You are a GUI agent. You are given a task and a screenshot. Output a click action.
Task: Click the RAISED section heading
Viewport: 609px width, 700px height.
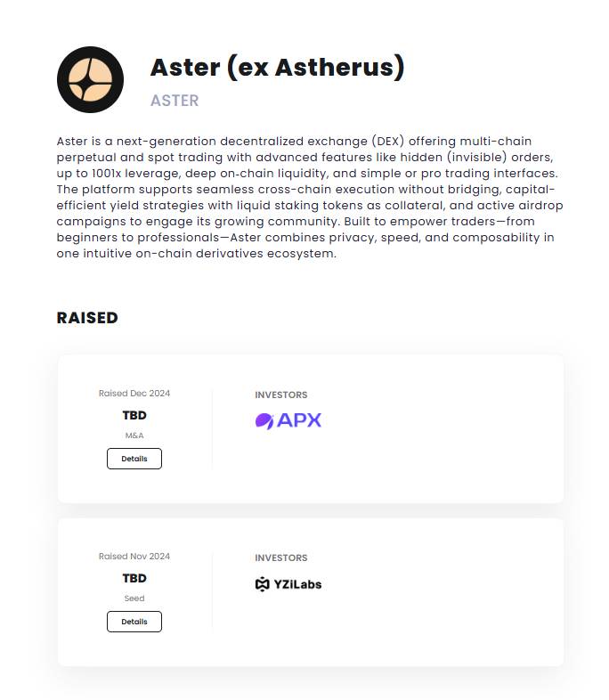pyautogui.click(x=87, y=318)
